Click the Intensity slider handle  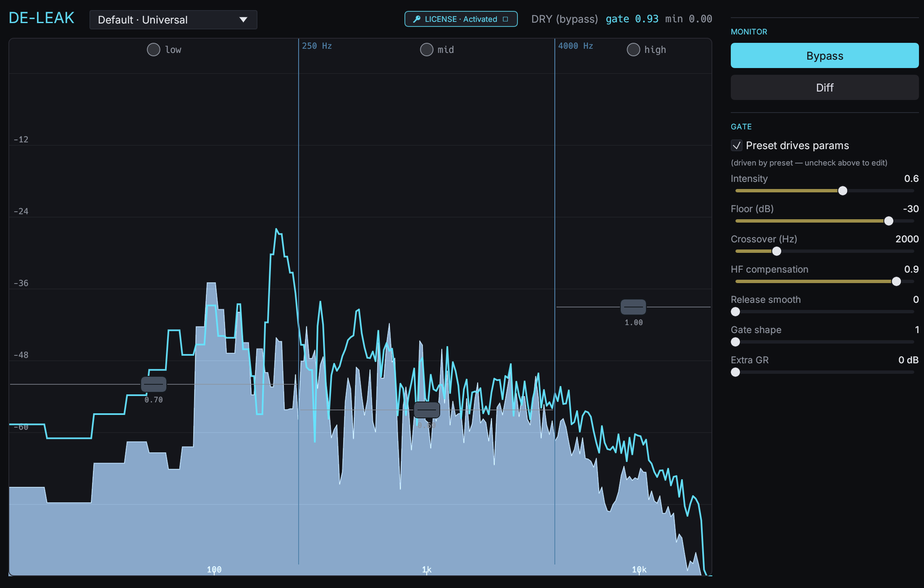[843, 191]
